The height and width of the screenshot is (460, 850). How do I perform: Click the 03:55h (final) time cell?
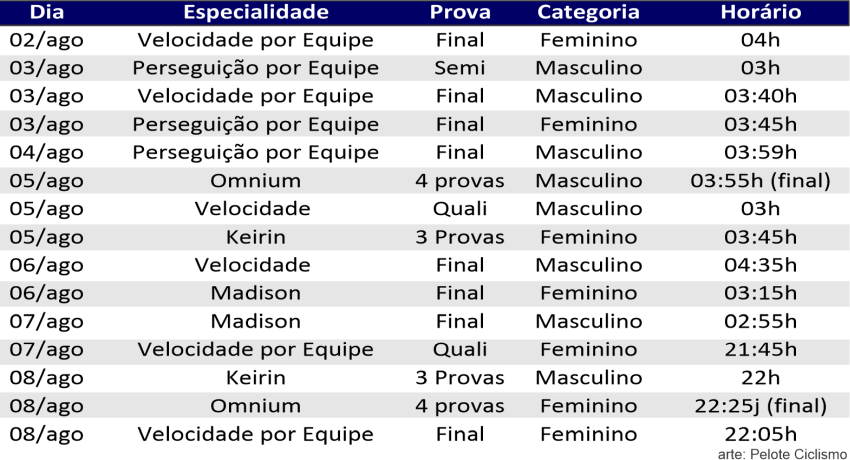[760, 181]
